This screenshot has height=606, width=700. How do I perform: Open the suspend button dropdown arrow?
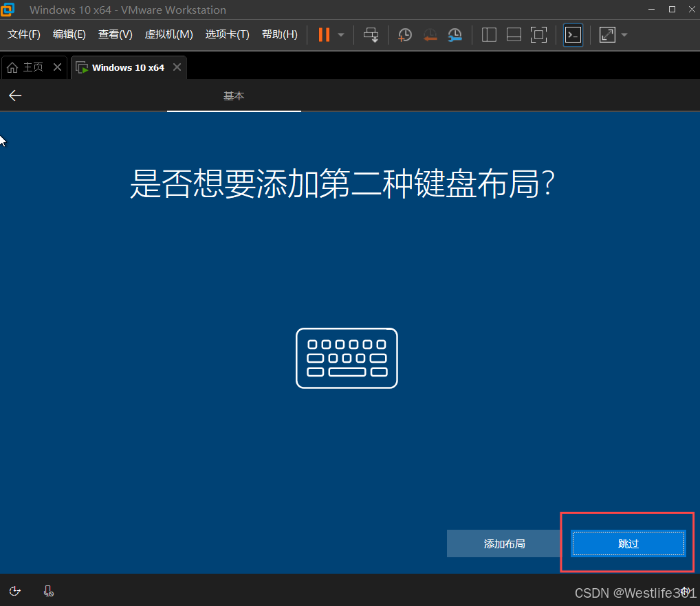tap(340, 34)
